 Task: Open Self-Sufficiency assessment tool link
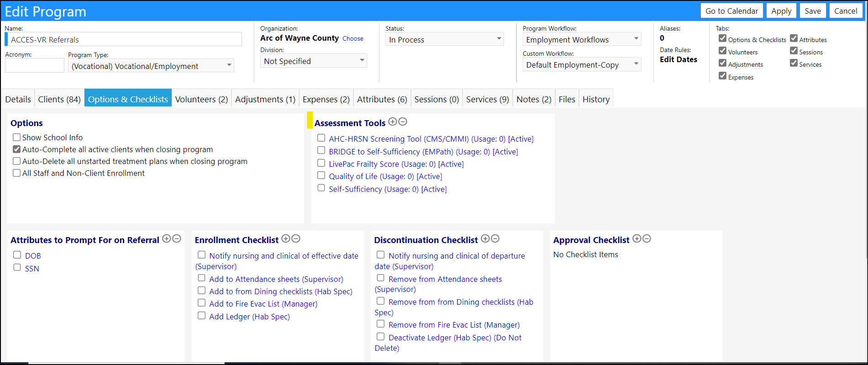tap(388, 189)
